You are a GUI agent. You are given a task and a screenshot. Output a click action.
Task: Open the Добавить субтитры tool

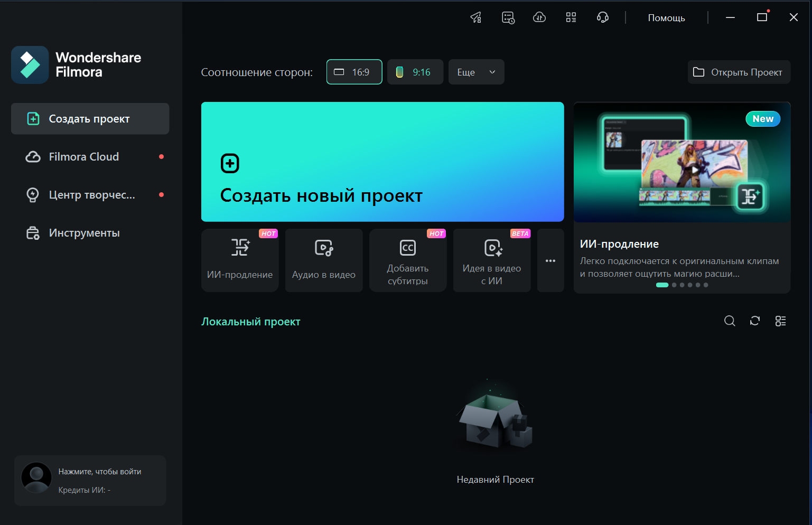pyautogui.click(x=408, y=260)
